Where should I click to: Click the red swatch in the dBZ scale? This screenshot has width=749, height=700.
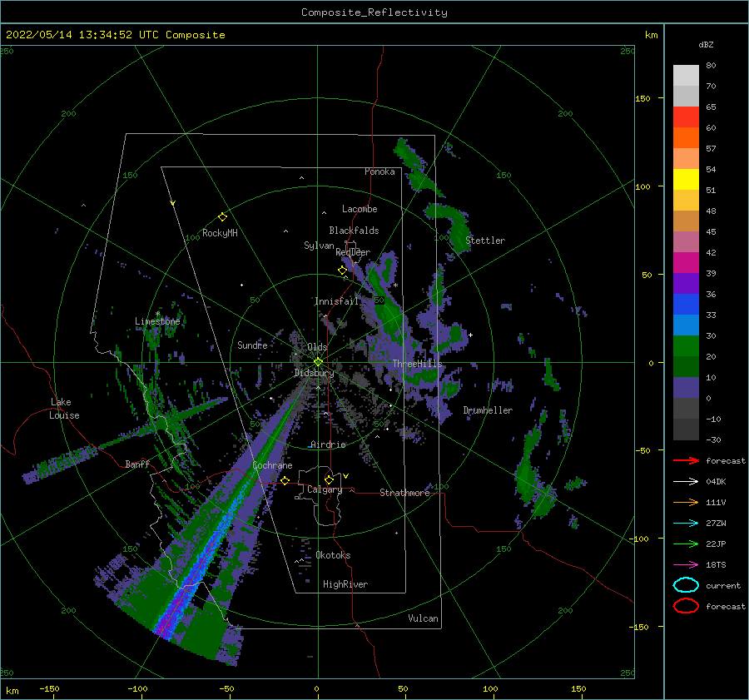tap(686, 117)
